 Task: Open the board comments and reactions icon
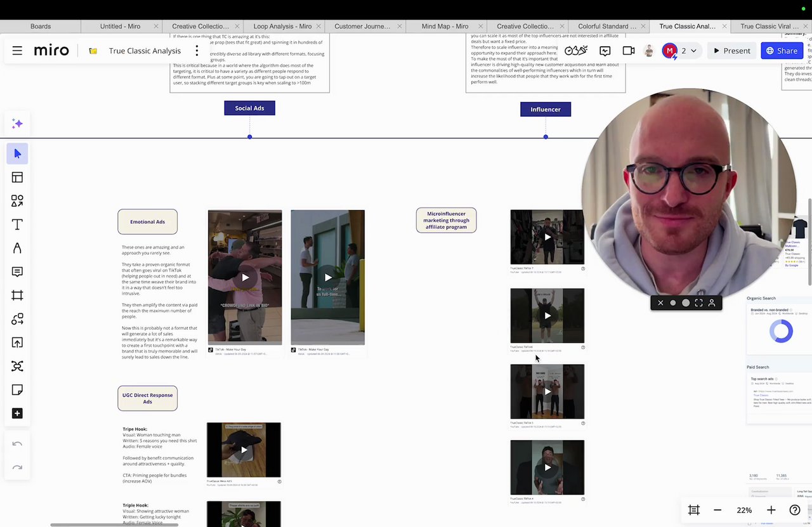tap(605, 51)
